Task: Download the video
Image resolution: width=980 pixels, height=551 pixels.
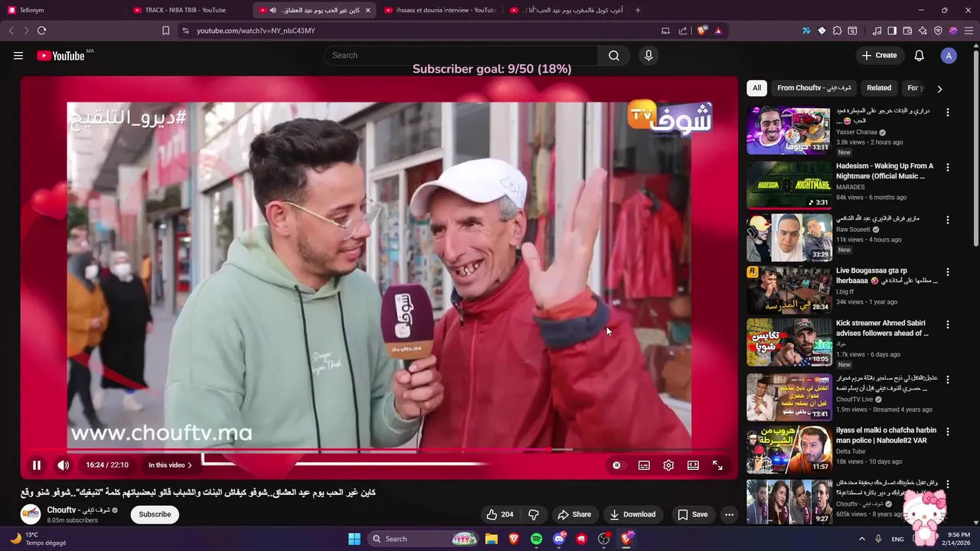Action: point(632,514)
